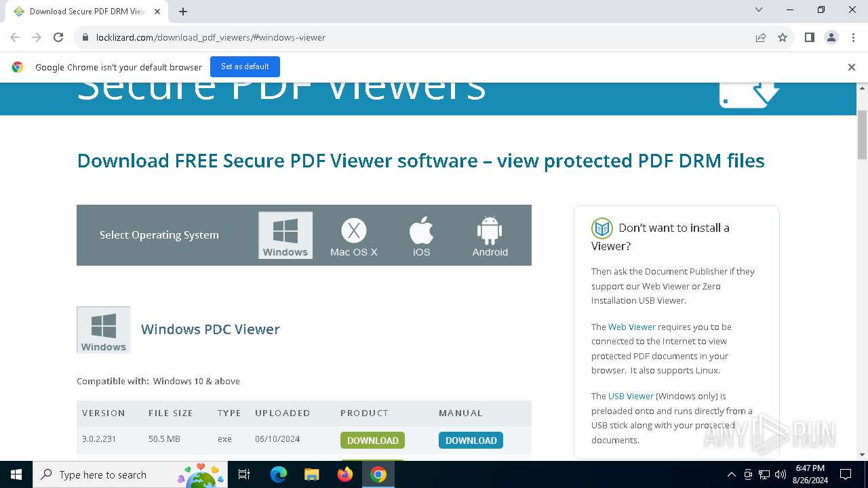Bookmark this tab with the star icon
This screenshot has width=868, height=488.
click(783, 37)
